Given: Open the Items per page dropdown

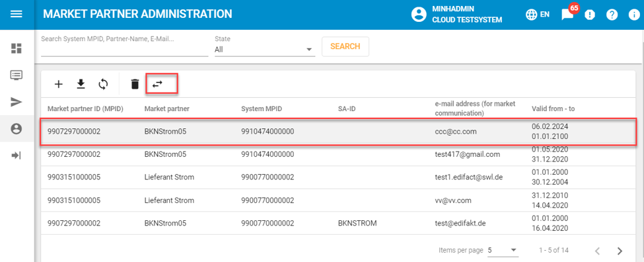Looking at the screenshot, I should pos(503,250).
